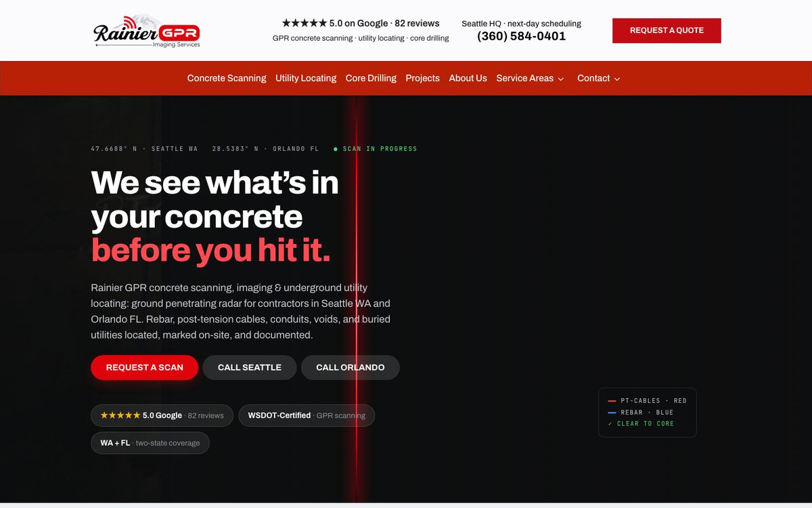Click the Call Orlando button
Screen dimensions: 812x508
pyautogui.click(x=351, y=367)
